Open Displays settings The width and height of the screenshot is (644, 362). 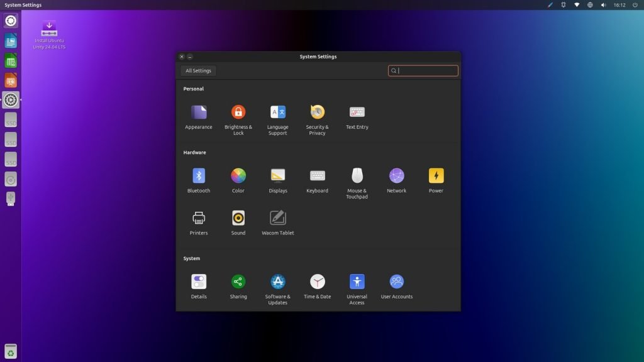click(277, 175)
